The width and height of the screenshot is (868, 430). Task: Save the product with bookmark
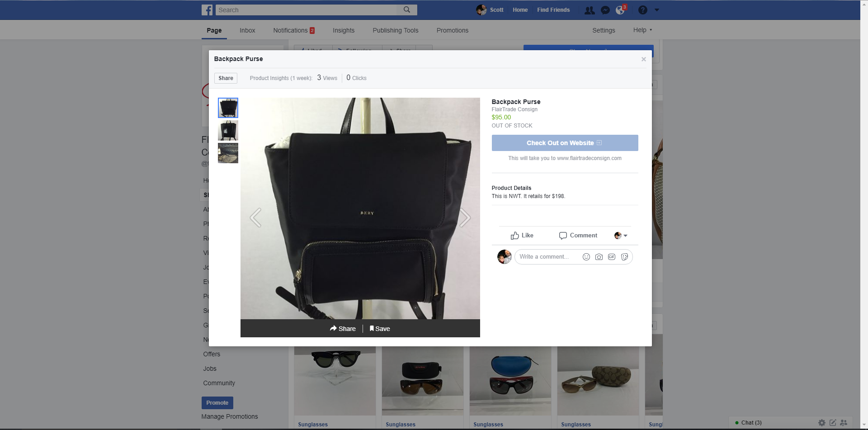click(380, 329)
